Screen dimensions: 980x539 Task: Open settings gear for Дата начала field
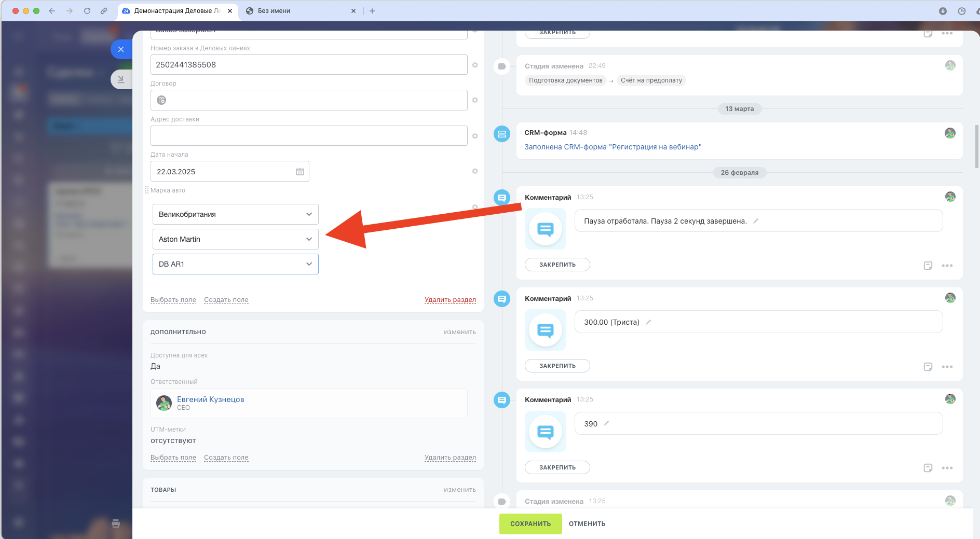click(475, 171)
